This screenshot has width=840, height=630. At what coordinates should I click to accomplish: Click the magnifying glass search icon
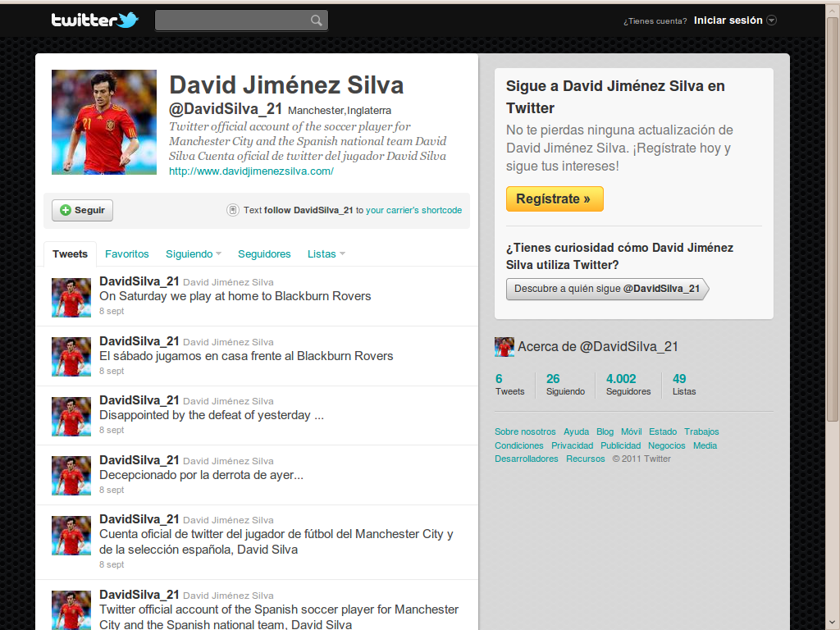pos(317,20)
